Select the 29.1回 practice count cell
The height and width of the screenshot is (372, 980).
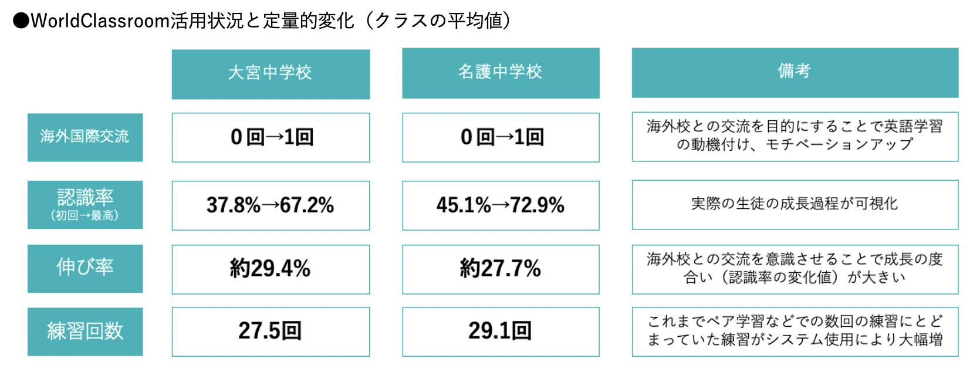[501, 332]
